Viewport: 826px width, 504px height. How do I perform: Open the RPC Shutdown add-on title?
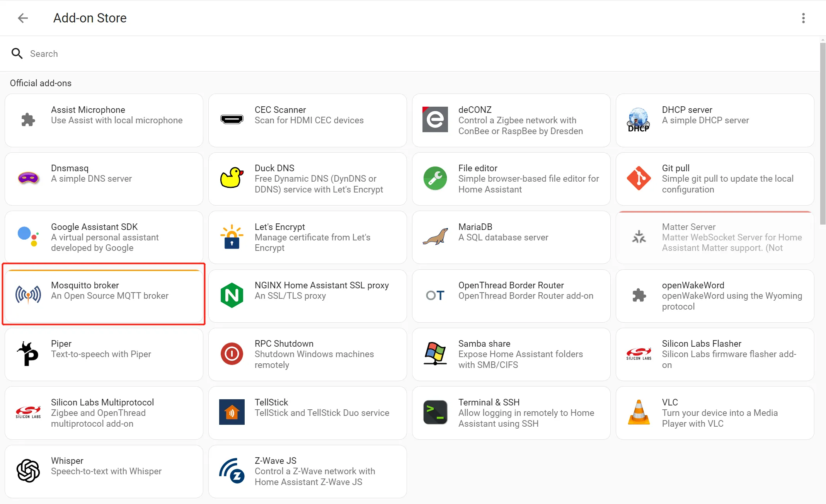click(284, 344)
